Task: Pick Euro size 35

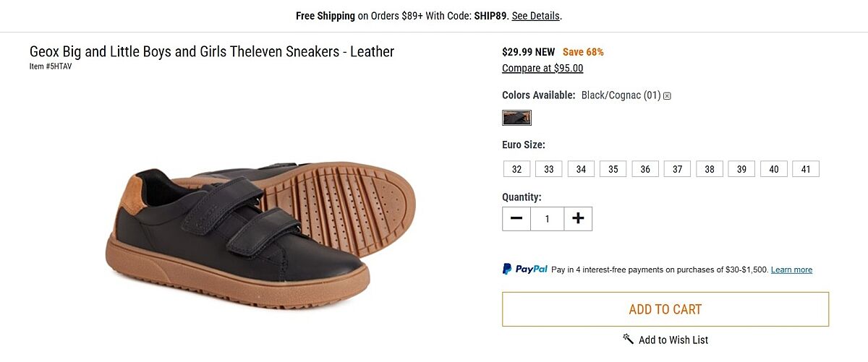Action: coord(613,169)
